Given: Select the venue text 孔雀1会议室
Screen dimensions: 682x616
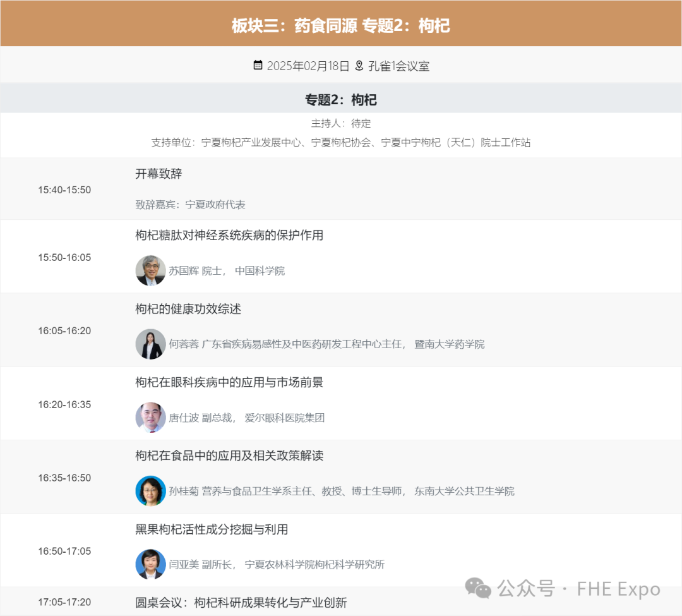Looking at the screenshot, I should (x=399, y=66).
